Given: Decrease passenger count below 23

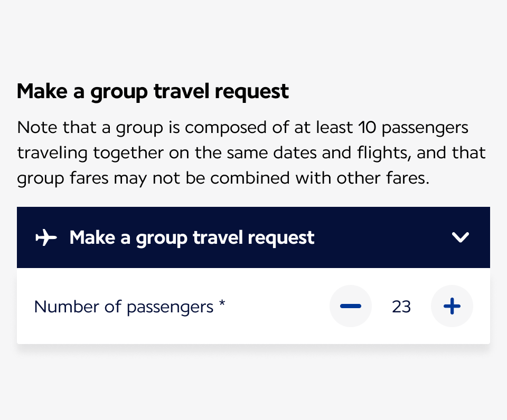Looking at the screenshot, I should (351, 306).
